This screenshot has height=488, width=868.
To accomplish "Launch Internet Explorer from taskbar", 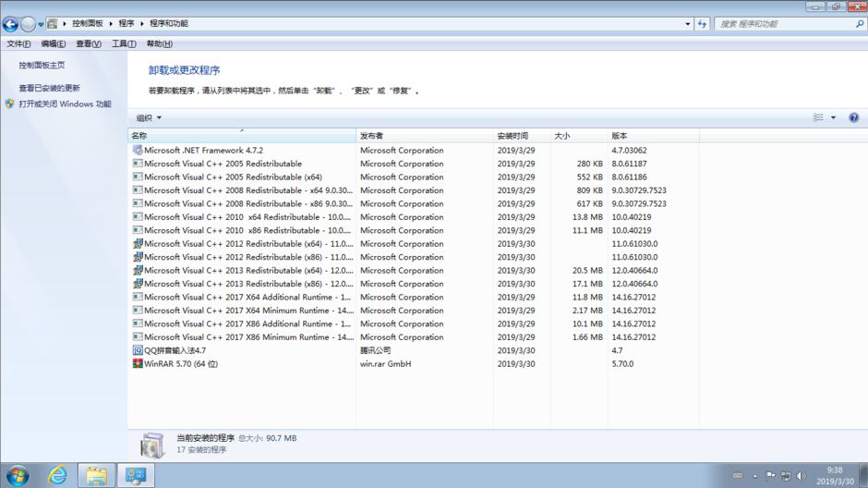I will pos(57,475).
